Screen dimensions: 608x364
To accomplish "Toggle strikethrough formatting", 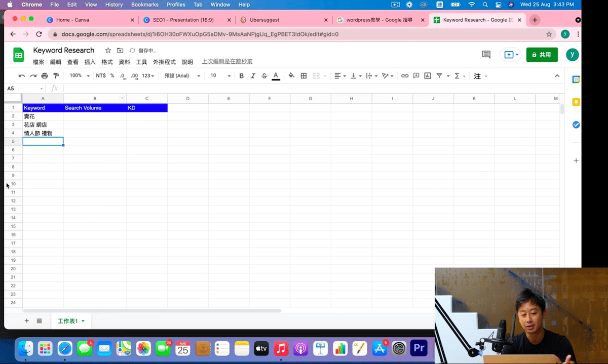I will pyautogui.click(x=264, y=76).
